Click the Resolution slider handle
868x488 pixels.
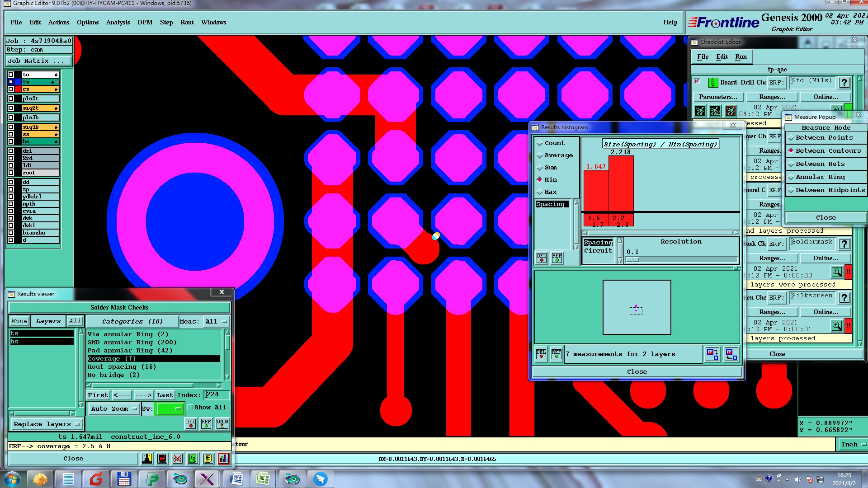[633, 260]
